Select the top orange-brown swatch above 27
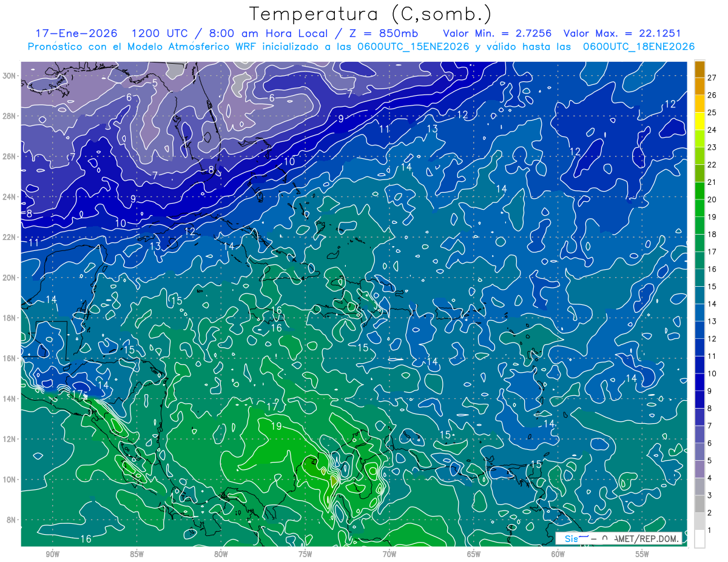The height and width of the screenshot is (562, 728). (x=699, y=70)
